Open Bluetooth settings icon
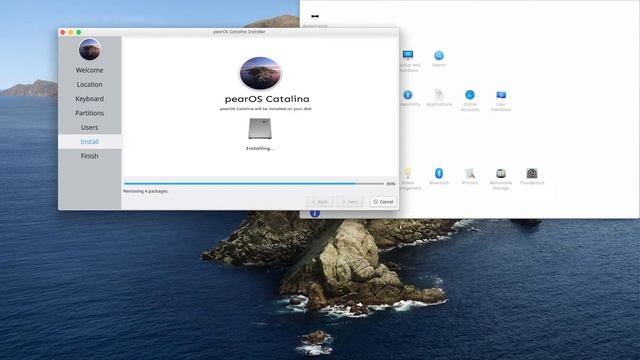 click(x=439, y=173)
